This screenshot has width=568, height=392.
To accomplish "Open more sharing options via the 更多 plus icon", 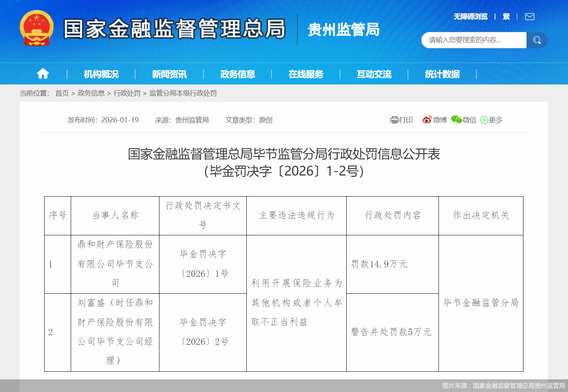I will pos(485,120).
